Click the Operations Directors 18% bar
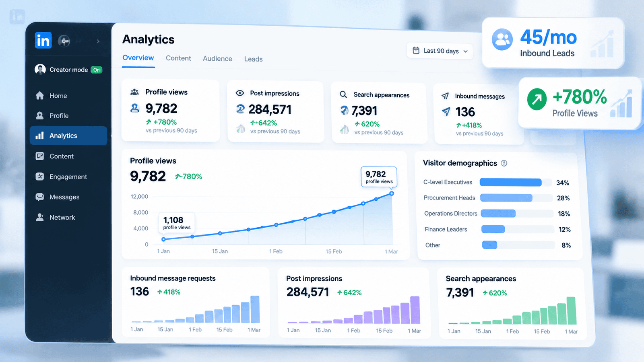Image resolution: width=644 pixels, height=362 pixels. (498, 214)
